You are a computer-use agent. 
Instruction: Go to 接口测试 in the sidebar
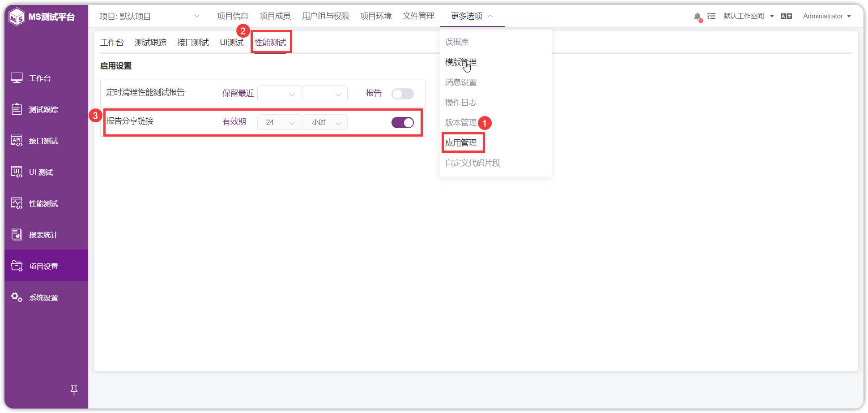pos(46,141)
